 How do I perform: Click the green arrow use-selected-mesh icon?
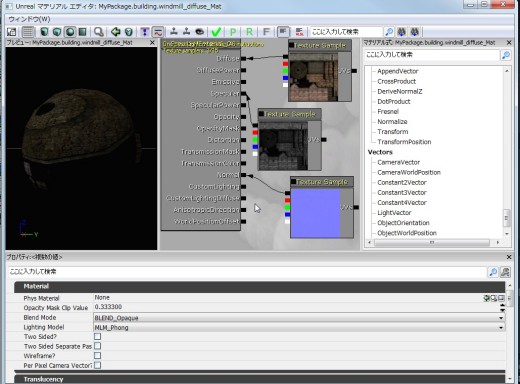pyautogui.click(x=116, y=32)
